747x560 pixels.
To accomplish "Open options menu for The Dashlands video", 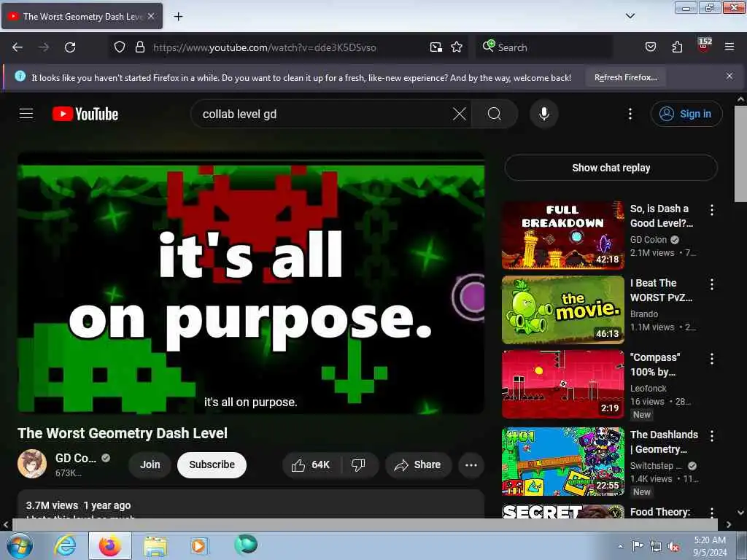I will (x=712, y=435).
